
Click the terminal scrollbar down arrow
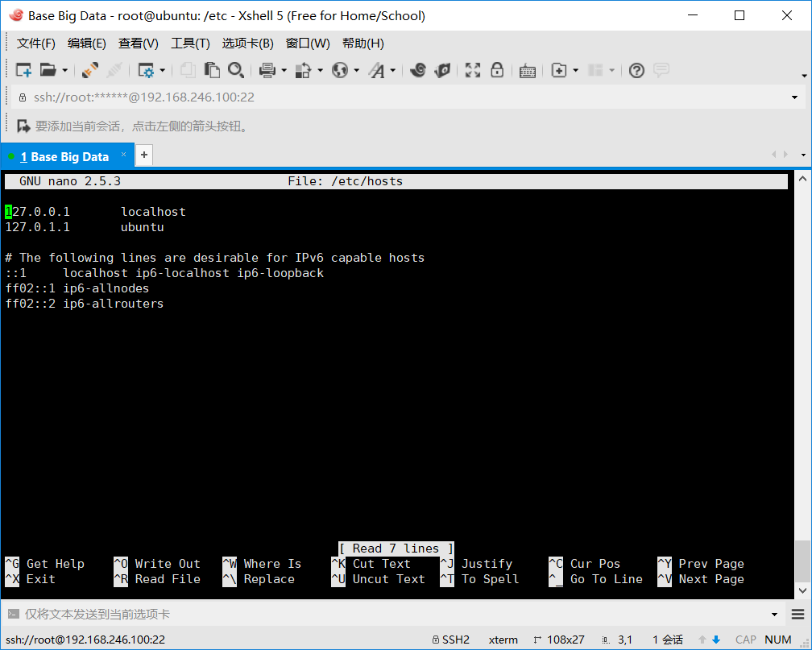tap(802, 590)
